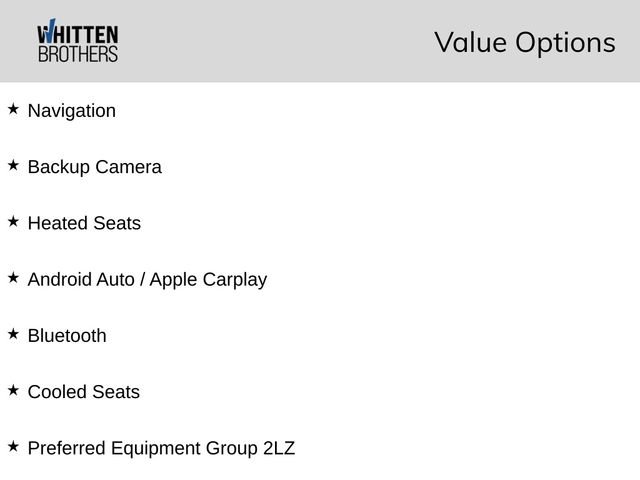Click the 2LZ package code
This screenshot has height=480, width=640.
coord(279,448)
